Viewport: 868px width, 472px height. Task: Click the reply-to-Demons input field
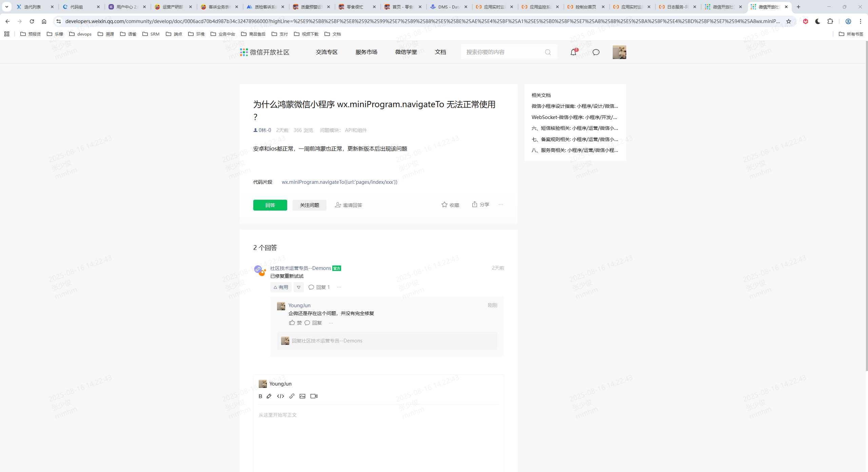(387, 341)
